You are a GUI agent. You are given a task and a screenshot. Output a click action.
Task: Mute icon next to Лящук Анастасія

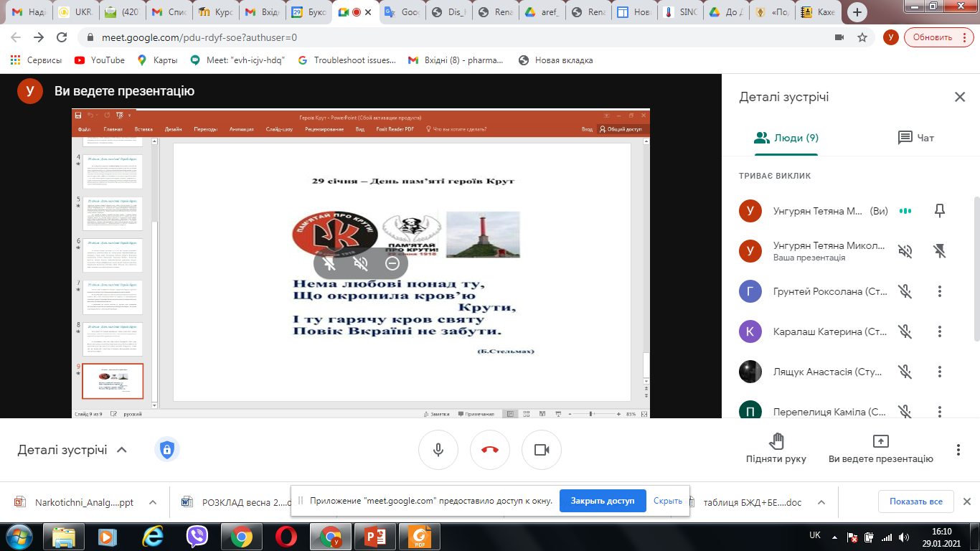tap(905, 372)
